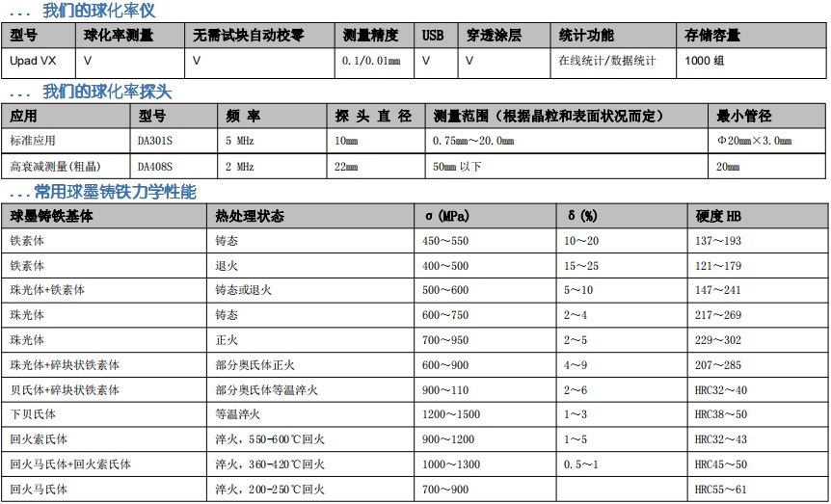The height and width of the screenshot is (504, 831).
Task: Select the 1000 组 storage capacity cell
Action: pos(705,61)
